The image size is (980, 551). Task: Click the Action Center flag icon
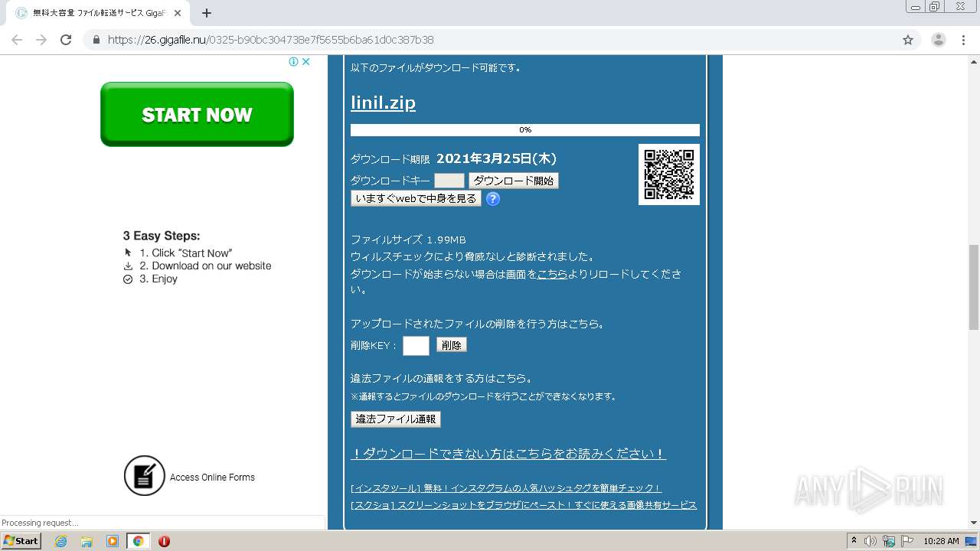point(907,541)
